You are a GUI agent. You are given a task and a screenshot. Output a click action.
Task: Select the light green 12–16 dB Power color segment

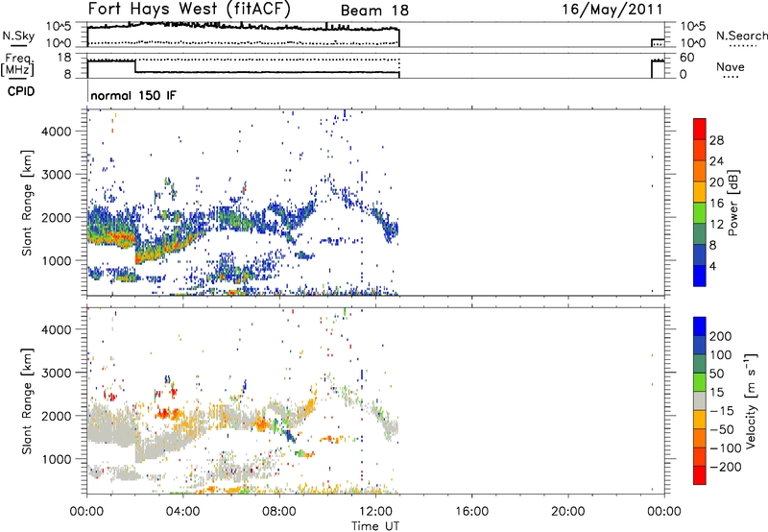point(700,212)
